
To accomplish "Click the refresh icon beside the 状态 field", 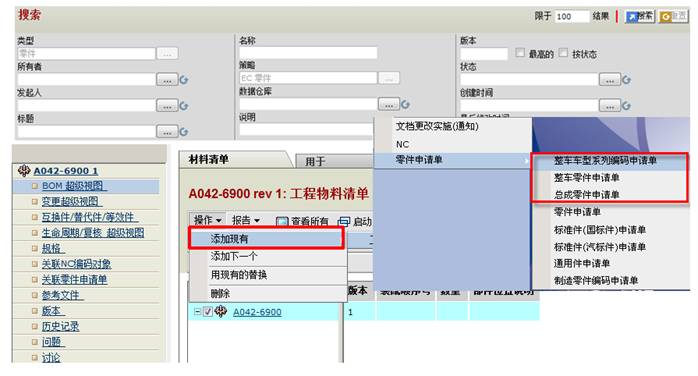I will click(626, 80).
